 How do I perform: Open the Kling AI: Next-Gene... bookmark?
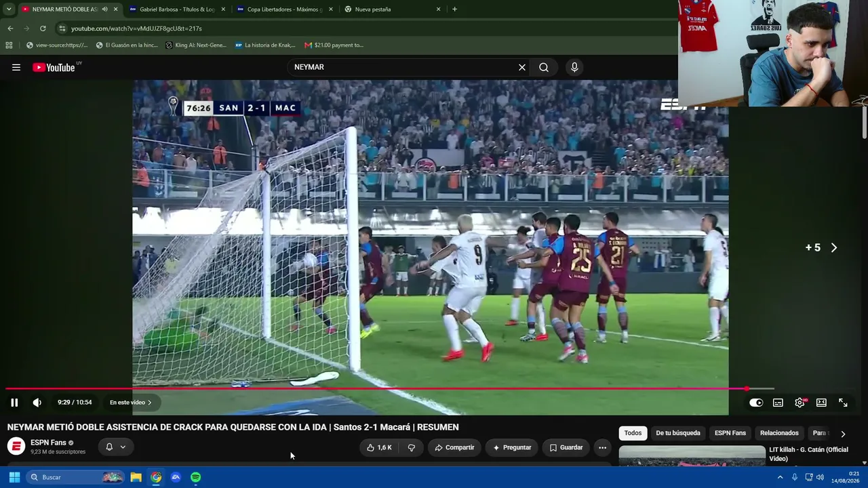[196, 45]
